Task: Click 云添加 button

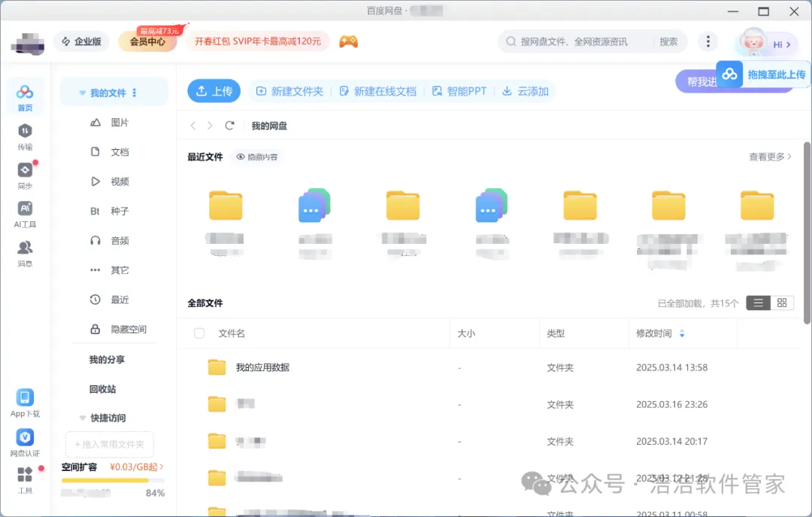Action: coord(525,91)
